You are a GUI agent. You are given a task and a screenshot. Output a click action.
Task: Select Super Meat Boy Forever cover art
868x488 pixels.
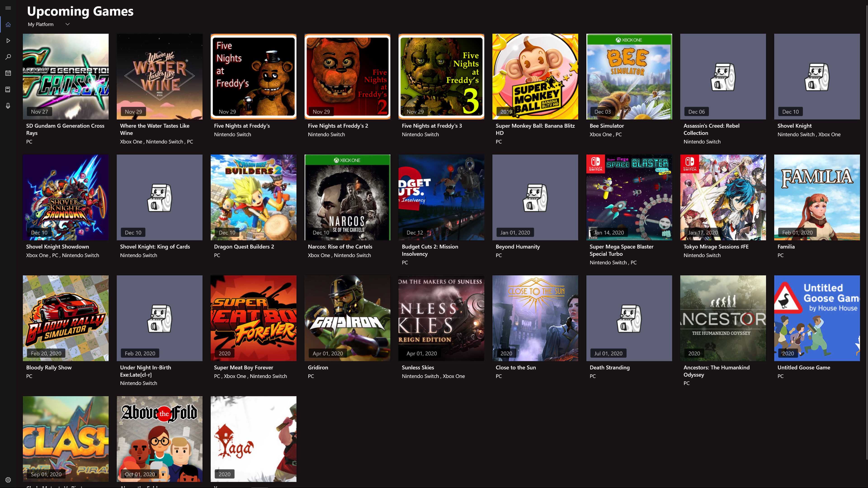pos(253,318)
